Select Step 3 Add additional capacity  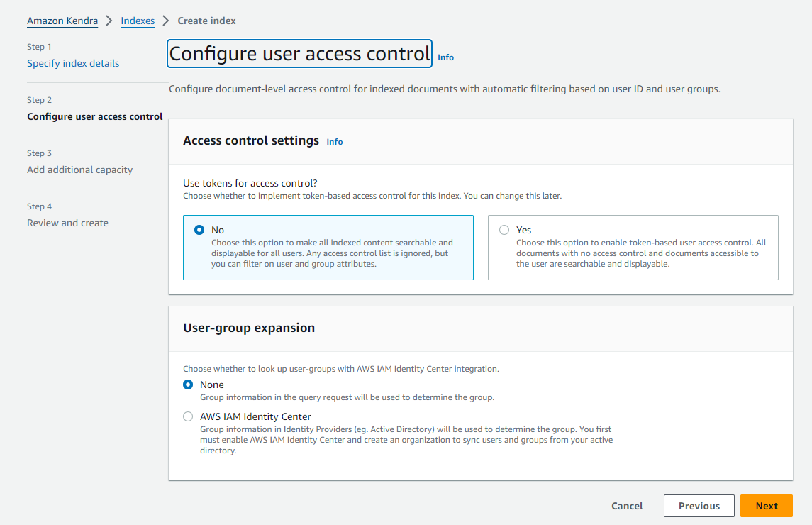(x=79, y=170)
